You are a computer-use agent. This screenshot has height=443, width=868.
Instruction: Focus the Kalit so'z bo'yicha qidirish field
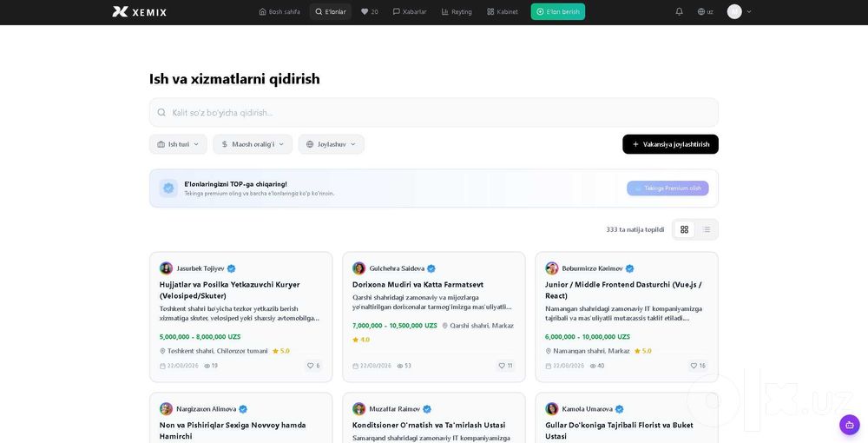pos(434,112)
